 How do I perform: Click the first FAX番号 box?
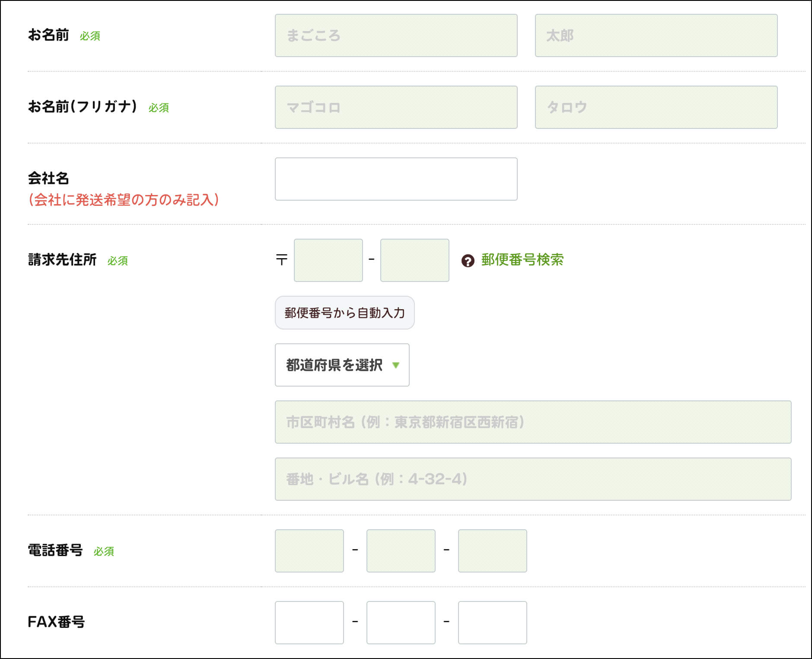(309, 623)
